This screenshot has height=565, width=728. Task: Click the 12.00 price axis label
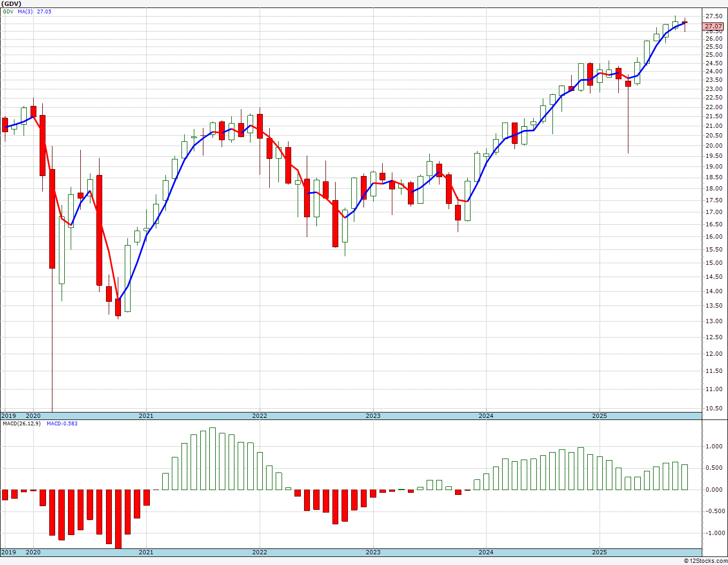point(714,354)
